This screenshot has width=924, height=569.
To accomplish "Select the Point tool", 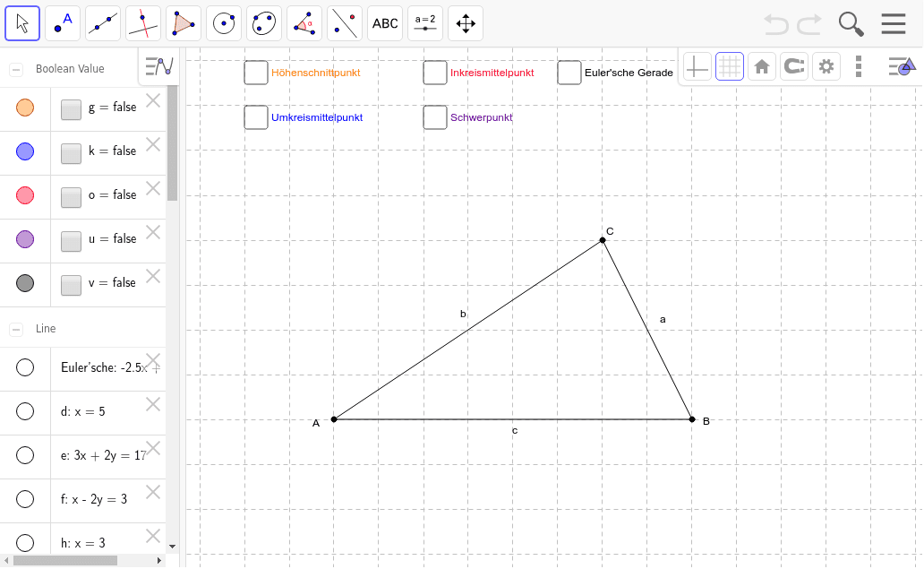I will coord(63,23).
